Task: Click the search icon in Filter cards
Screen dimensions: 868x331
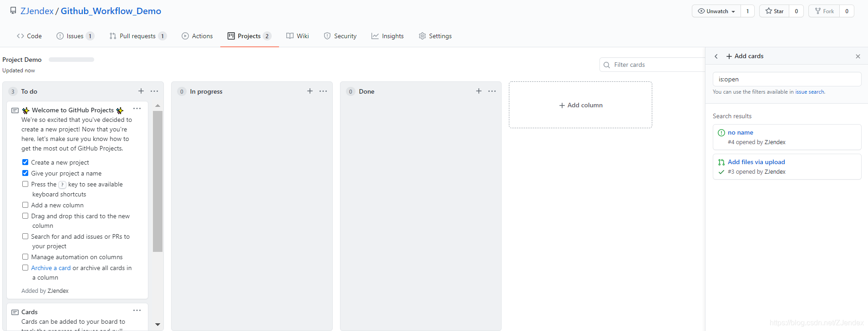Action: [607, 65]
